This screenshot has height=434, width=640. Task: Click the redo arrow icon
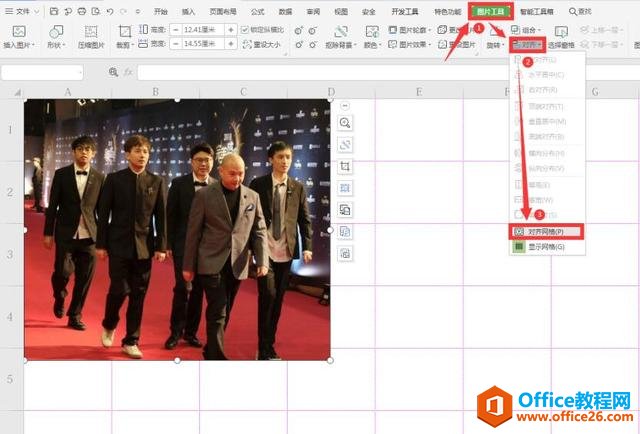(x=123, y=11)
